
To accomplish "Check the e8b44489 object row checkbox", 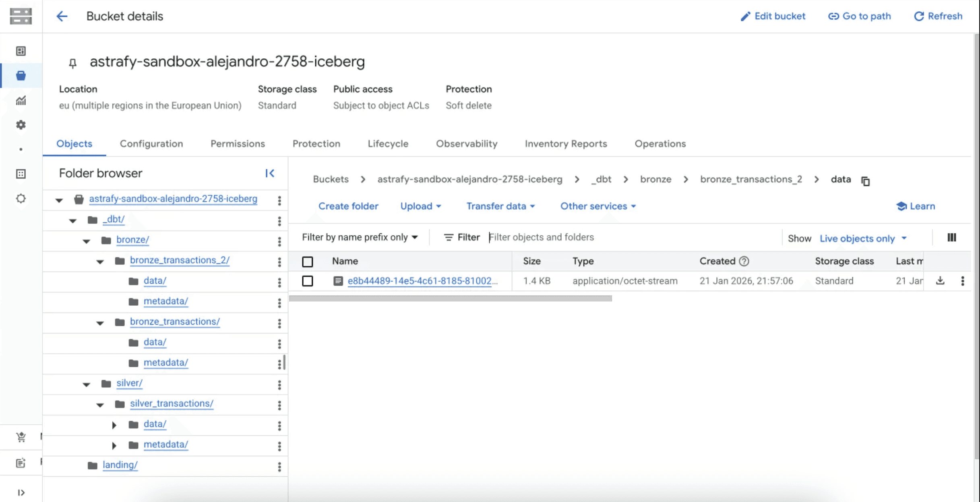I will click(308, 281).
